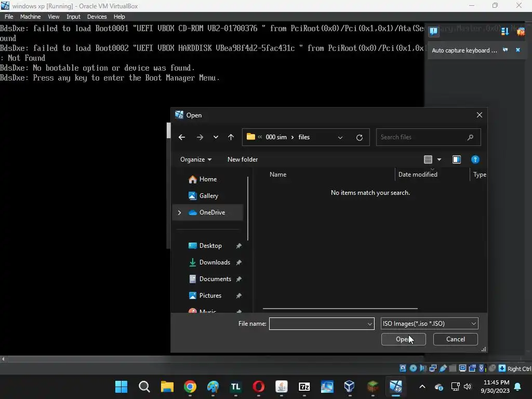Click the 'files' breadcrumb segment
This screenshot has height=399, width=532.
tap(304, 137)
